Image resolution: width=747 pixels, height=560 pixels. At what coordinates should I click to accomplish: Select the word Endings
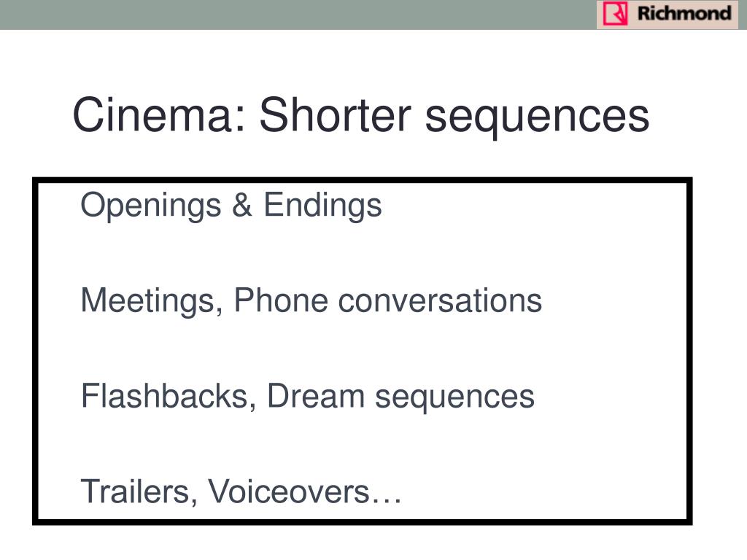tap(323, 206)
